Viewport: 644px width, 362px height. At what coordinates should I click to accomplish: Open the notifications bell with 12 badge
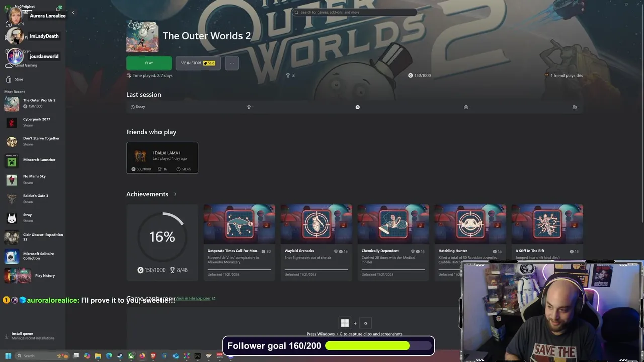59,8
